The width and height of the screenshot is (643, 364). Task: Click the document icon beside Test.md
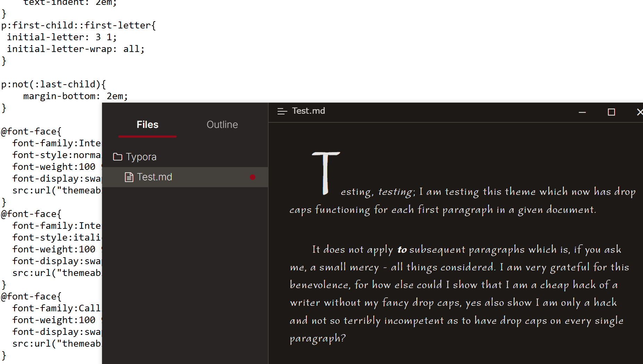click(x=129, y=177)
